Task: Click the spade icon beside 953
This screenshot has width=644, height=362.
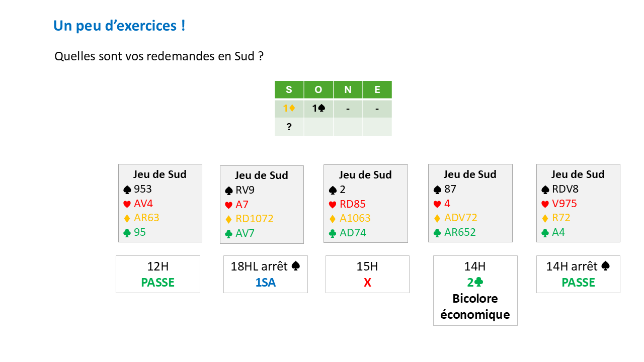Action: click(127, 190)
